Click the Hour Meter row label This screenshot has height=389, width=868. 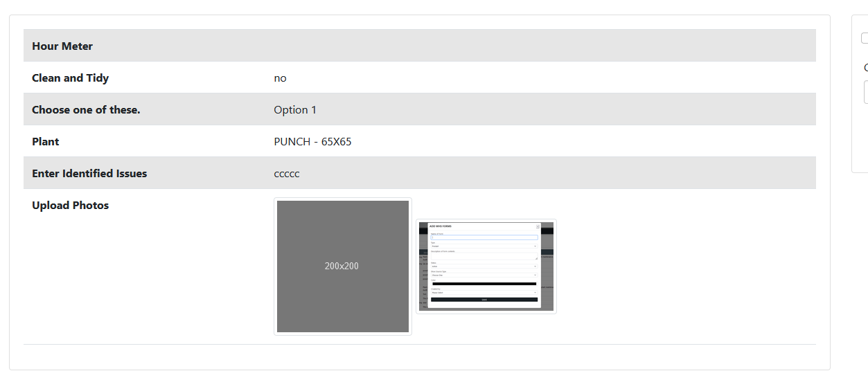coord(62,46)
